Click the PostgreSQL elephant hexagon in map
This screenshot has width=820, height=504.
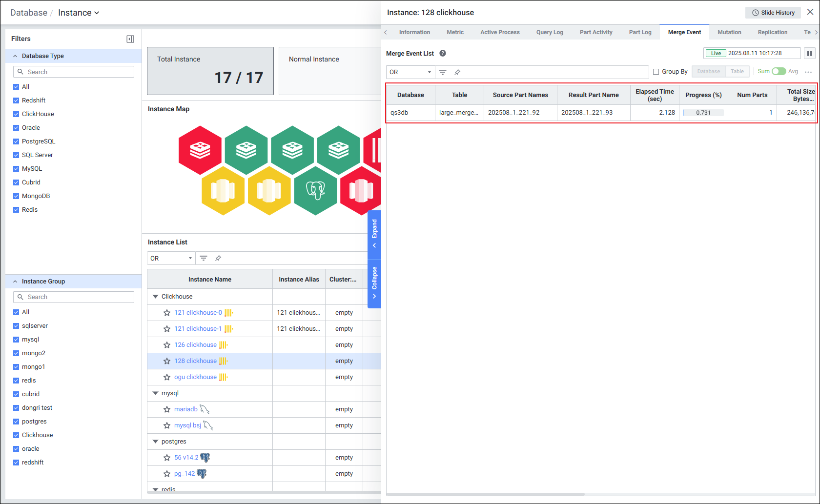coord(316,190)
